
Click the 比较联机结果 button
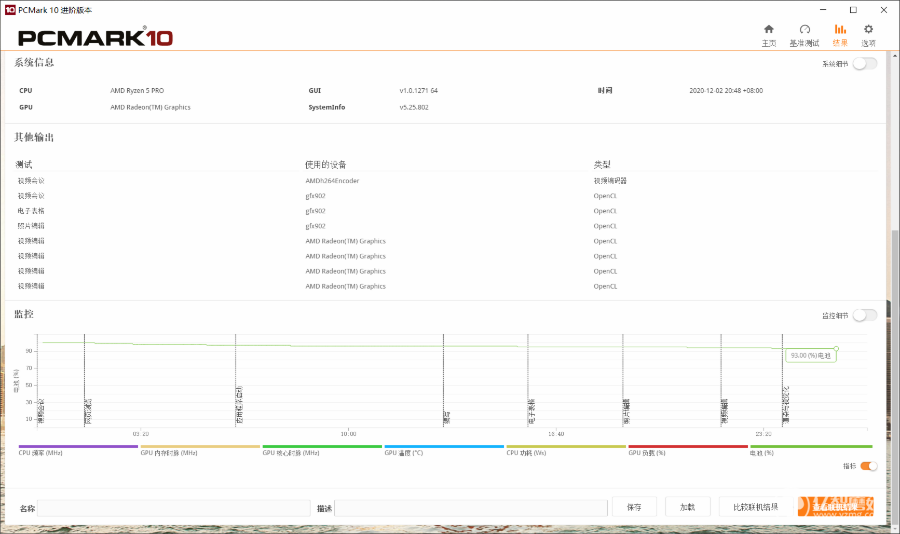(755, 507)
